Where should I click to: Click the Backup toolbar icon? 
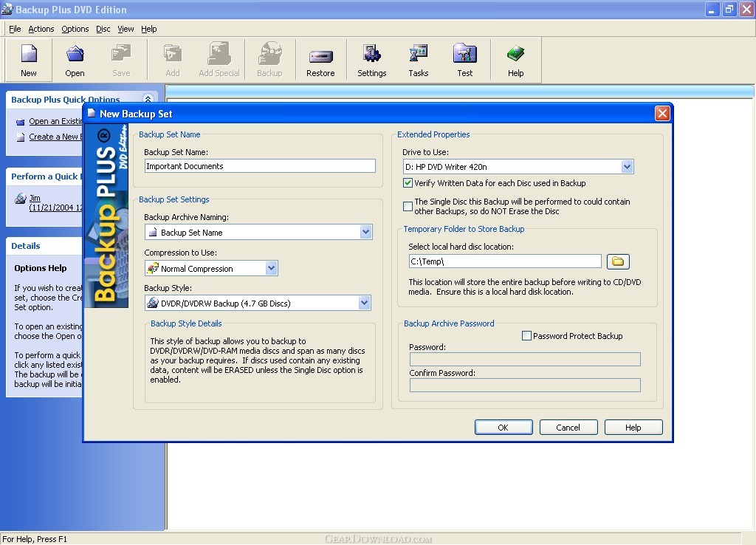269,61
